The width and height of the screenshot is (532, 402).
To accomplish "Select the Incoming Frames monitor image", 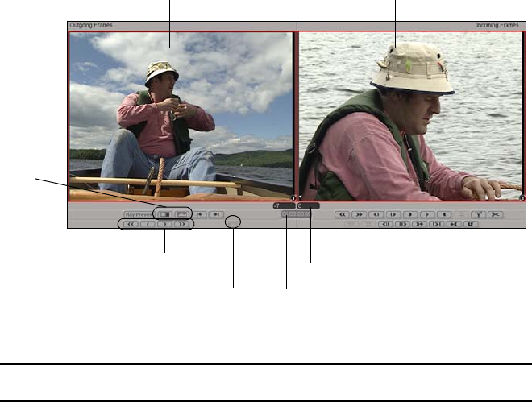I will (410, 117).
